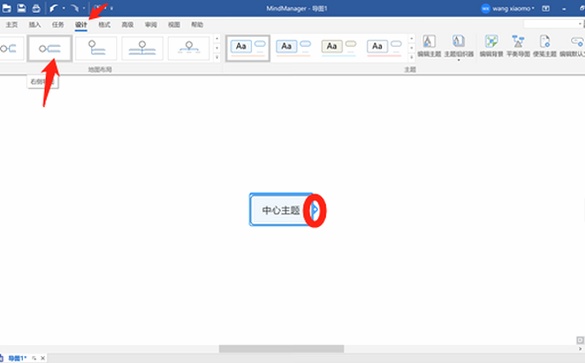Viewport: 585px width, 363px height.
Task: Select the fourth Aa theme with red underline
Action: click(x=384, y=48)
